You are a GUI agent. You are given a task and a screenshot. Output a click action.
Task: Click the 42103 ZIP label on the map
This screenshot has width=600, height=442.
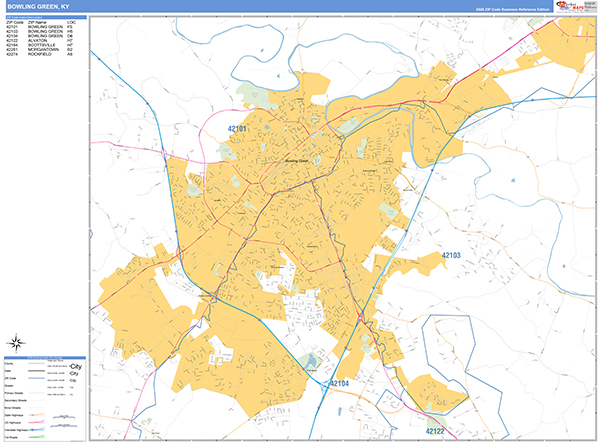pyautogui.click(x=450, y=256)
